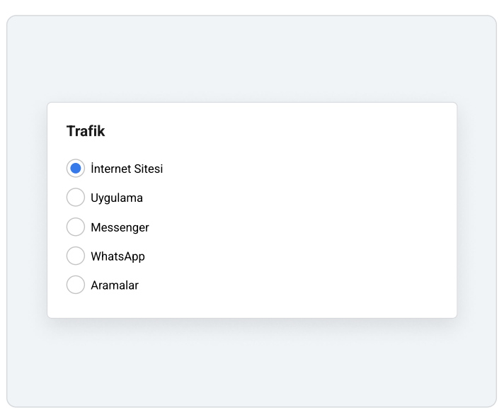Click the empty circle beside Uygulama
Screen dimensions: 504x420
[76, 197]
